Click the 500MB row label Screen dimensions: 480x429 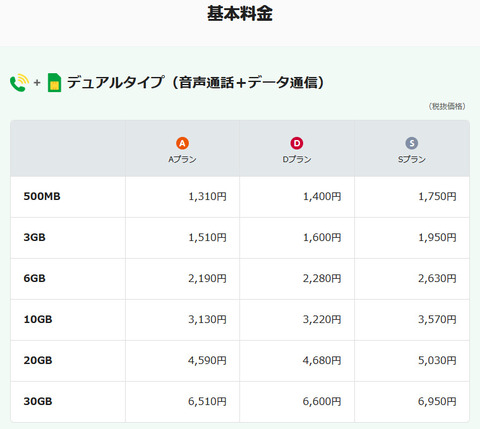click(x=42, y=196)
